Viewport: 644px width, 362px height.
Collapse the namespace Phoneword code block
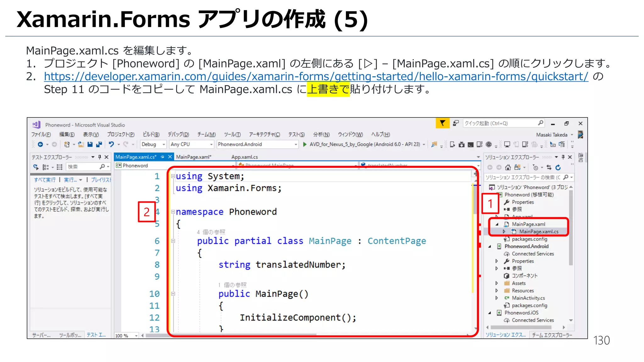point(173,212)
